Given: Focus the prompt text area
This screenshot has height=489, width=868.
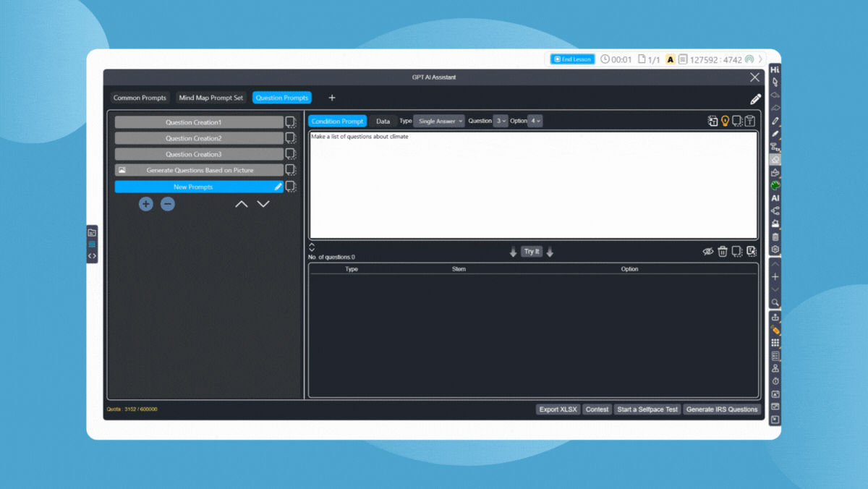Looking at the screenshot, I should [x=534, y=185].
